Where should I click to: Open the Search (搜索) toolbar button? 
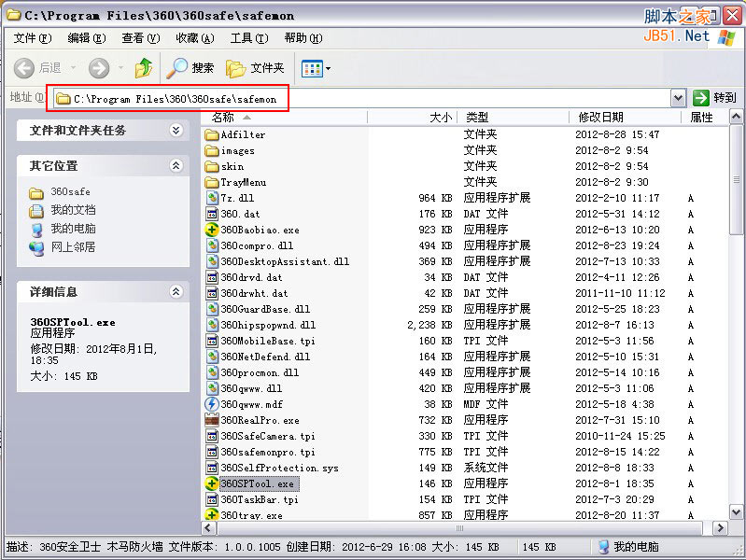[190, 68]
